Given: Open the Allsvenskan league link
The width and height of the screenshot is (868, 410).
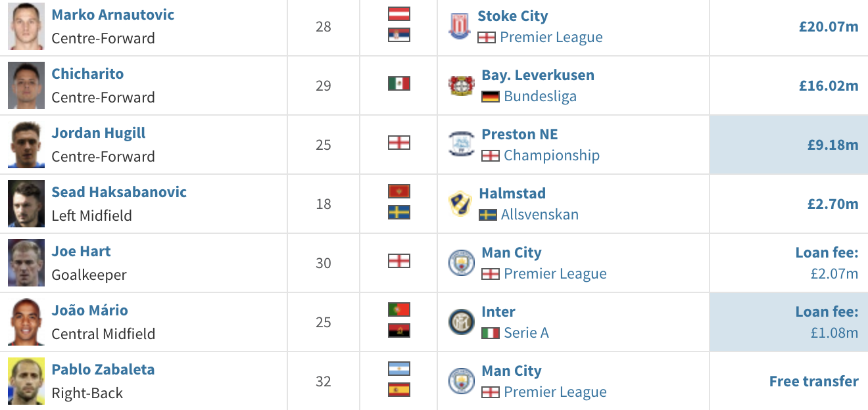Looking at the screenshot, I should 539,215.
